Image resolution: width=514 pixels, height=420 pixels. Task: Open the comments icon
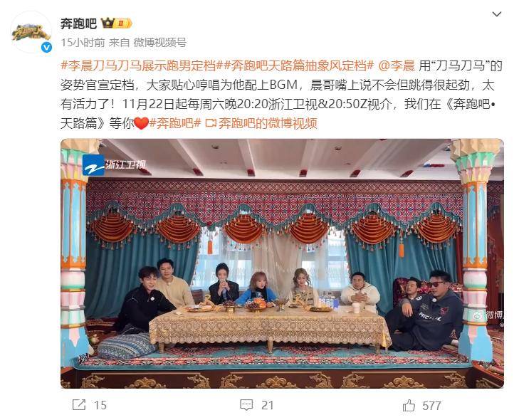click(246, 405)
